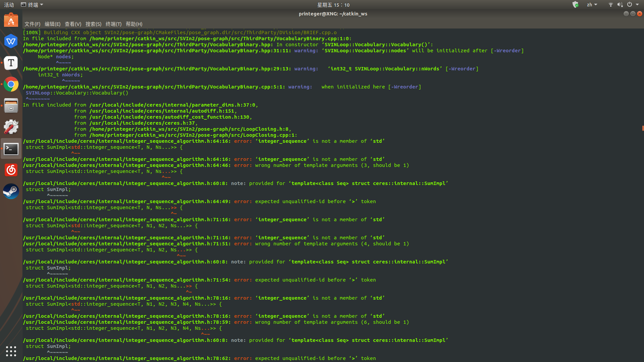
Task: Show all applications grid
Action: pyautogui.click(x=11, y=351)
